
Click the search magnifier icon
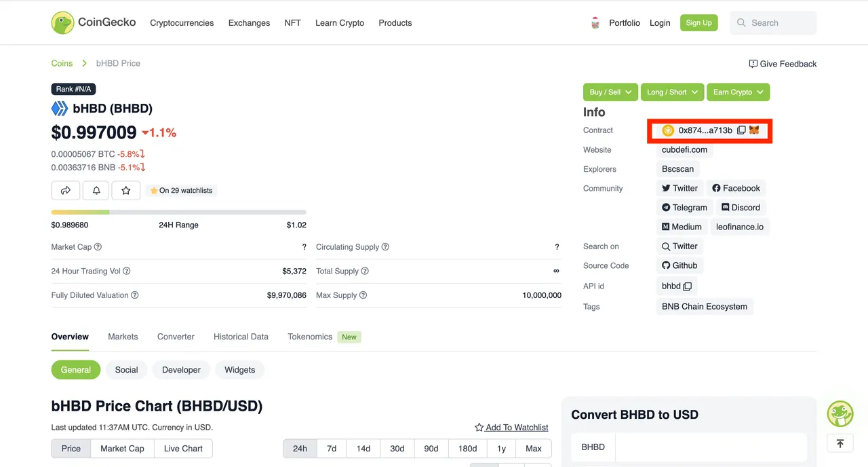(x=741, y=23)
